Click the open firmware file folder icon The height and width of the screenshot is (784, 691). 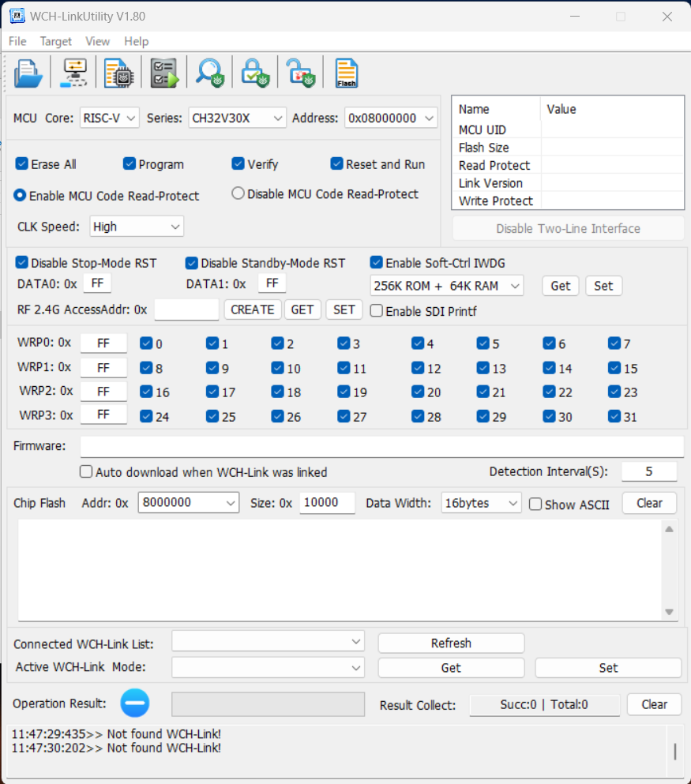click(x=28, y=73)
